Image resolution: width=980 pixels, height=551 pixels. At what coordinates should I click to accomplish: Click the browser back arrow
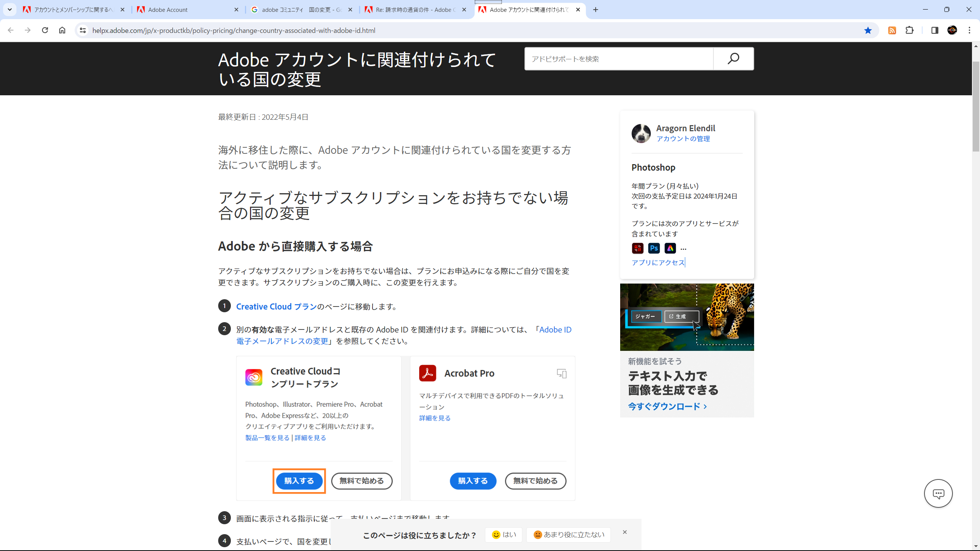point(10,30)
